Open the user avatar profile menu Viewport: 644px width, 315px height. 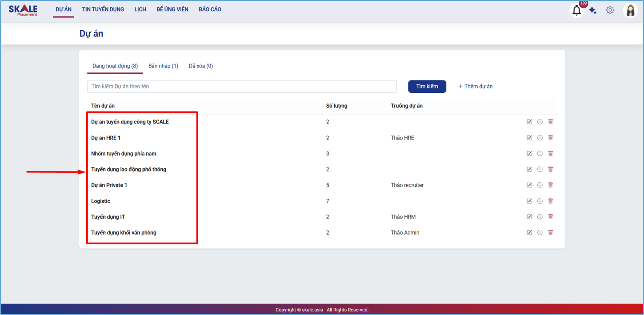630,10
